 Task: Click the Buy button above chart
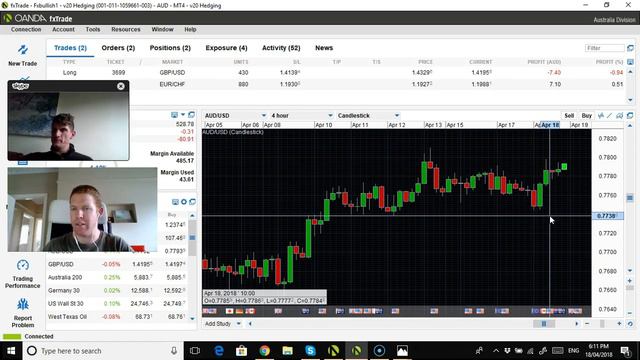tap(587, 116)
